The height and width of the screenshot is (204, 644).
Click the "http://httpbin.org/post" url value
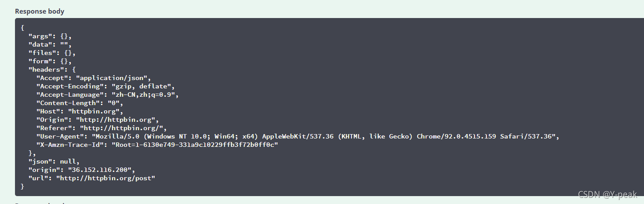(x=106, y=178)
